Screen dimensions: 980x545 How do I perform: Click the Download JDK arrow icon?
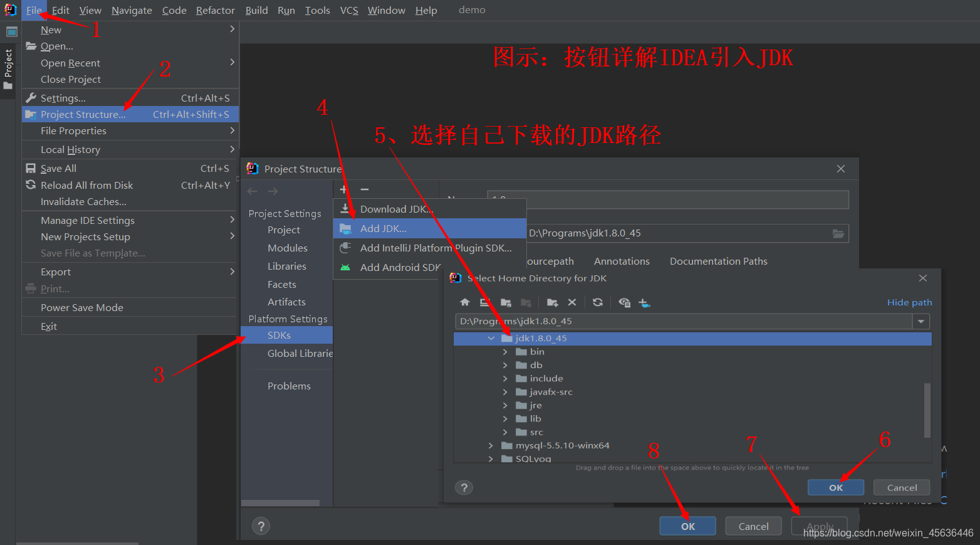click(x=345, y=209)
